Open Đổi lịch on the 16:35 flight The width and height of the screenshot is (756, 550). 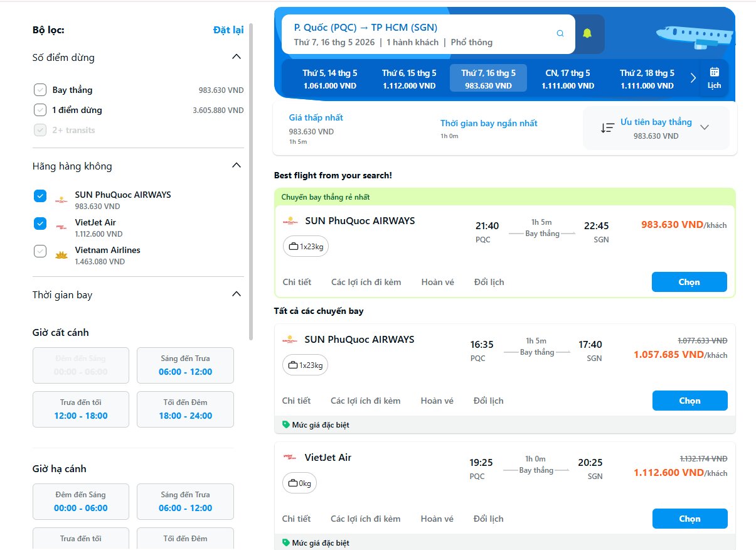tap(488, 401)
